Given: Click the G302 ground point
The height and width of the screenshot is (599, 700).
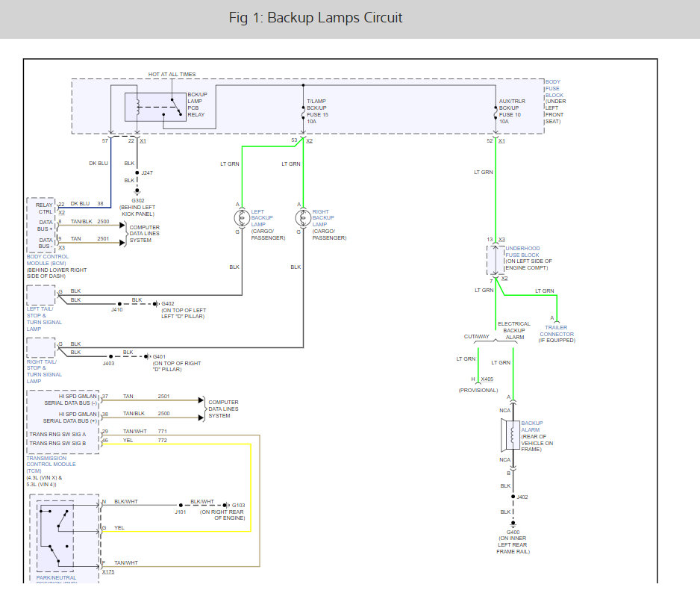Looking at the screenshot, I should 137,191.
